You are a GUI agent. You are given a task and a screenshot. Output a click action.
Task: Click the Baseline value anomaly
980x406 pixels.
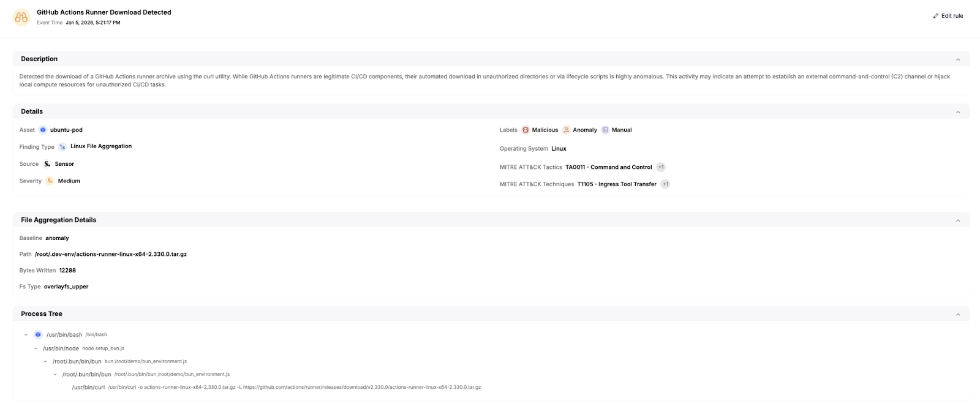point(57,238)
